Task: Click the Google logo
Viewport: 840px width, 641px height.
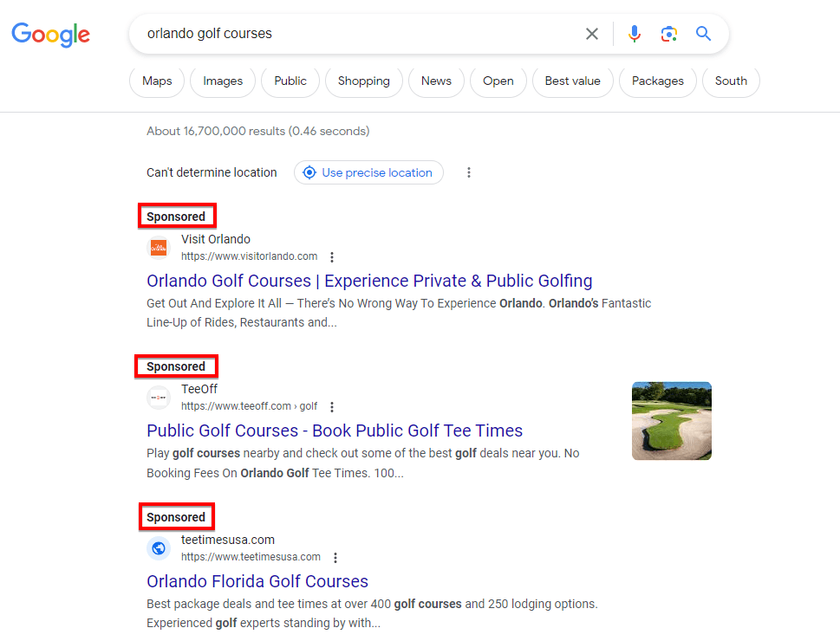Action: (50, 34)
